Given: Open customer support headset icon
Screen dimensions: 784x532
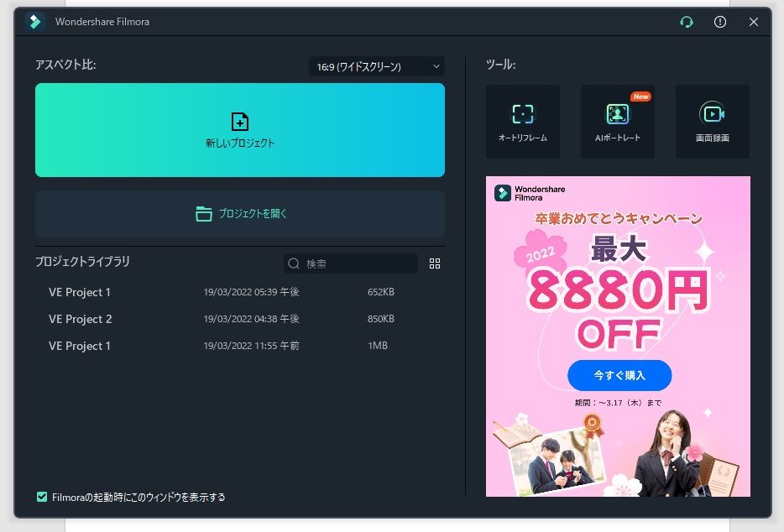Looking at the screenshot, I should pyautogui.click(x=687, y=22).
